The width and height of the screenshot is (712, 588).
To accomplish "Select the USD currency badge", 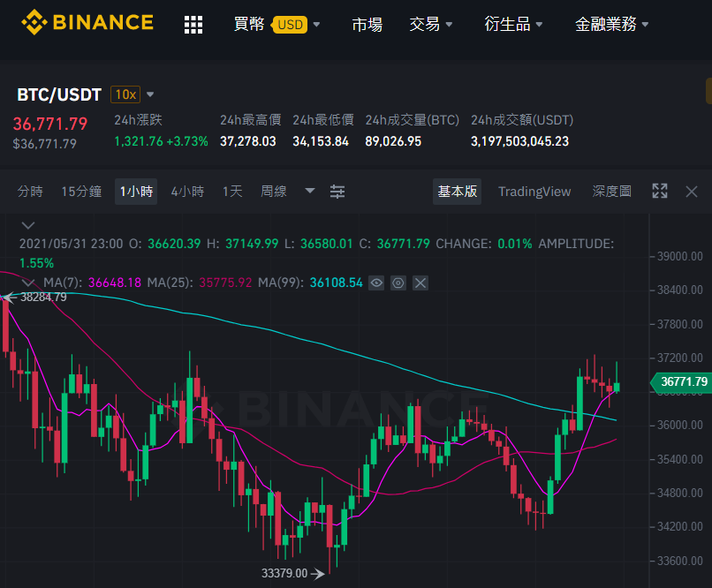I will point(290,25).
